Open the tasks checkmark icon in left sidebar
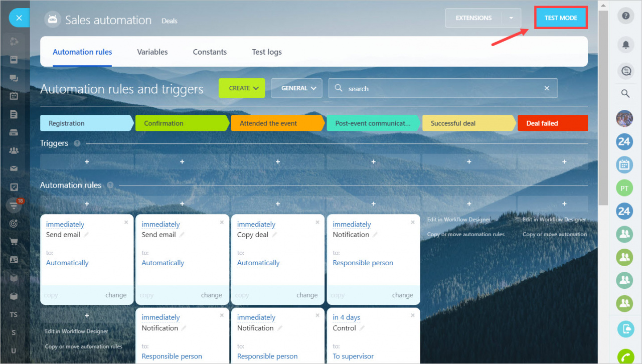This screenshot has width=642, height=364. [x=14, y=187]
